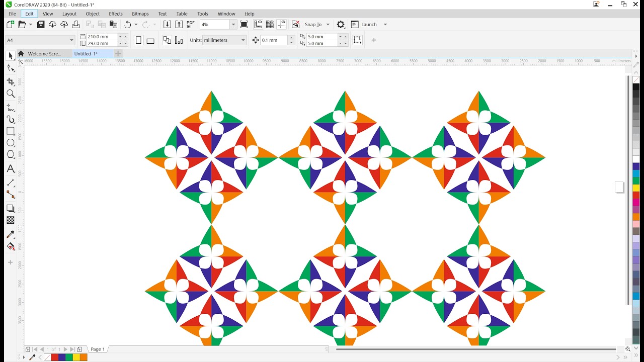Click the Open file icon
The width and height of the screenshot is (644, 362).
point(22,24)
